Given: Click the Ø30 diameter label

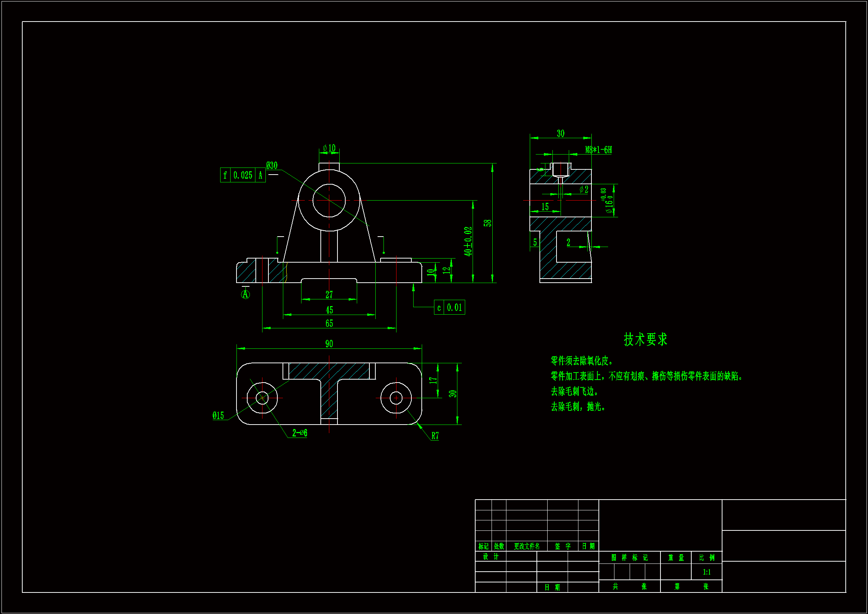Looking at the screenshot, I should tap(272, 165).
